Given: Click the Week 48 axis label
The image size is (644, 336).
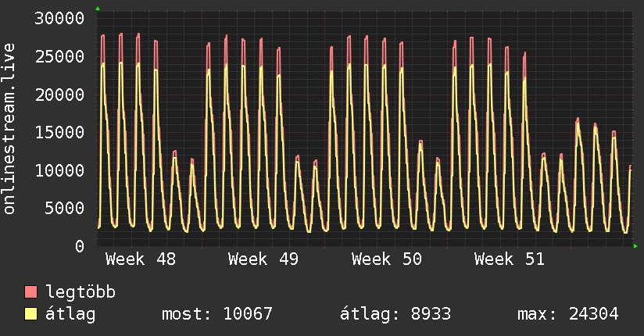Looking at the screenshot, I should click(141, 259).
